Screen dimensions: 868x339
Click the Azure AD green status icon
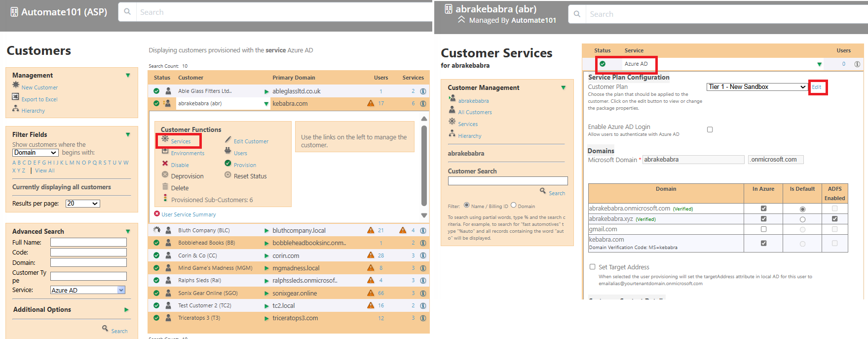(x=603, y=64)
